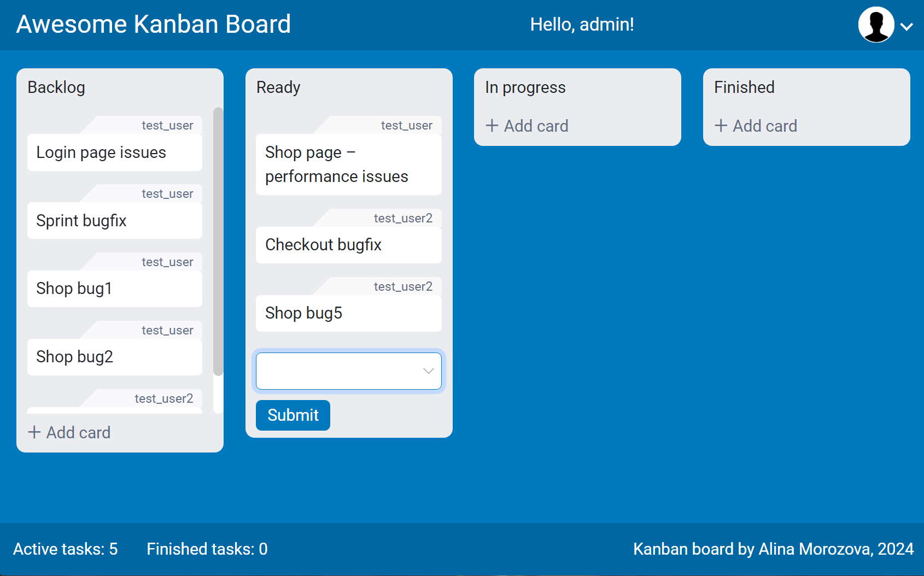
Task: Open the account menu chevron beside the avatar
Action: pyautogui.click(x=906, y=26)
